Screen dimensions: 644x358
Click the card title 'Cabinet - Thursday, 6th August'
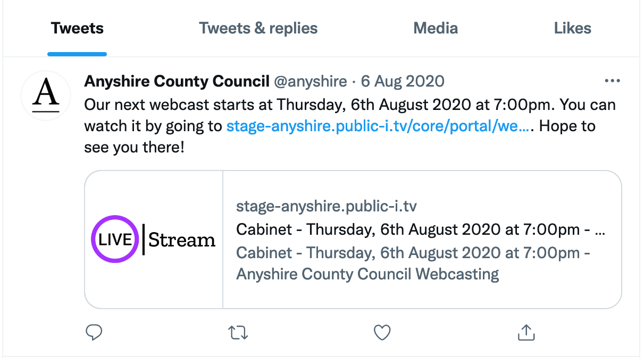pos(421,230)
